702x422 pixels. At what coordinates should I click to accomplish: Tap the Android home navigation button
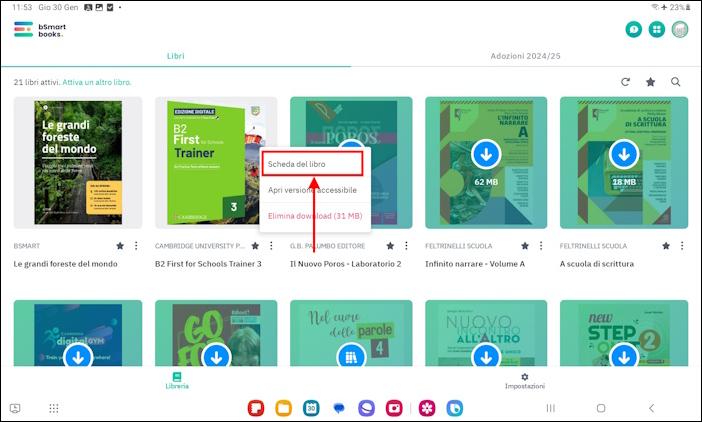(601, 408)
